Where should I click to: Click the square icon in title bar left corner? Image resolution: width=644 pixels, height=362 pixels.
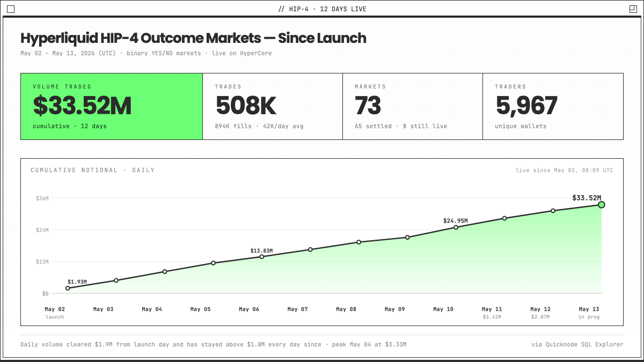[11, 9]
